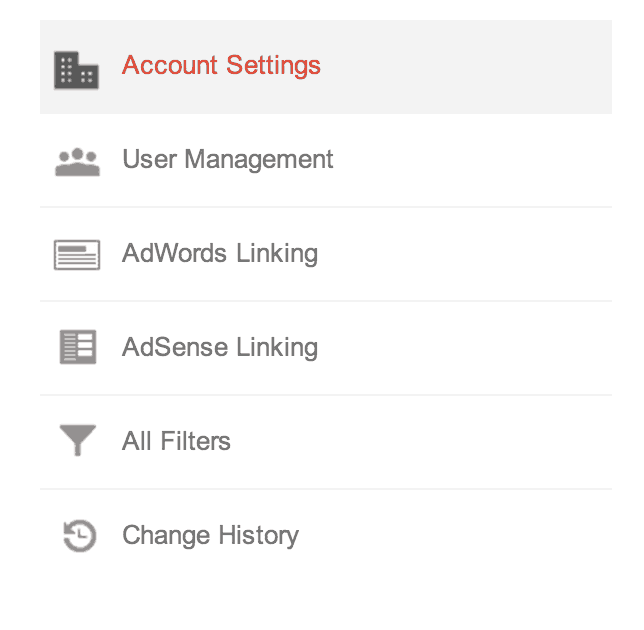Show All Filters
Viewport: 644px width, 630px height.
(x=326, y=442)
